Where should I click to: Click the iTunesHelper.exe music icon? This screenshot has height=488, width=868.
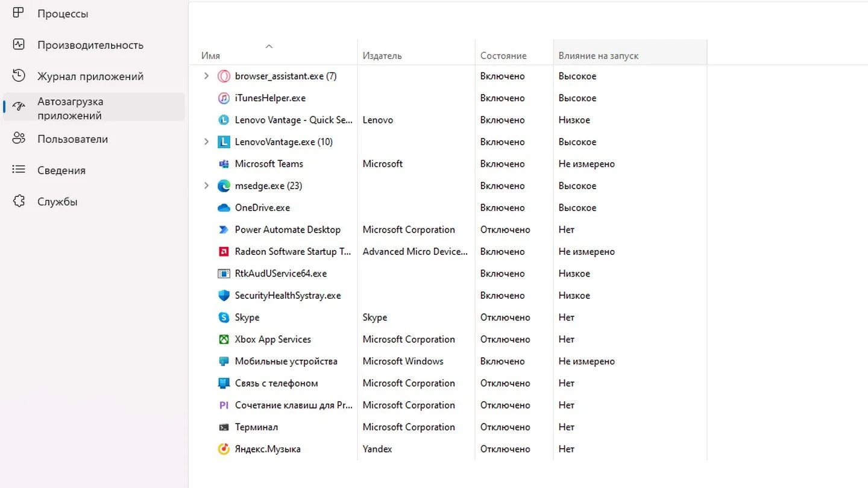(x=224, y=98)
